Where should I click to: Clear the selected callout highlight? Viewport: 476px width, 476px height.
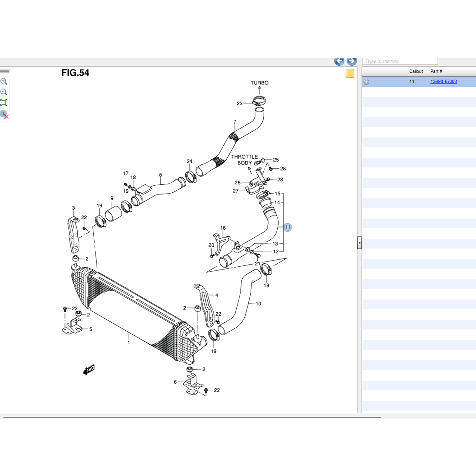point(4,114)
